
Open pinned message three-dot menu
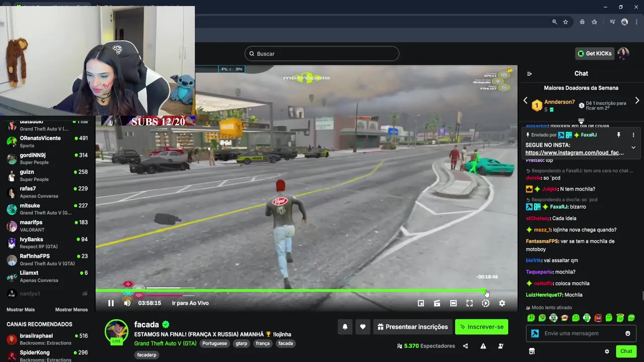(x=633, y=135)
